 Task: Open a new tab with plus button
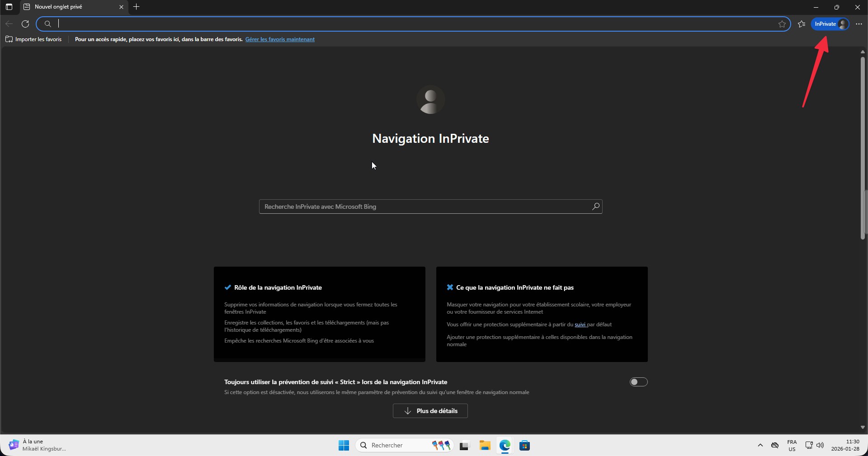pyautogui.click(x=137, y=7)
